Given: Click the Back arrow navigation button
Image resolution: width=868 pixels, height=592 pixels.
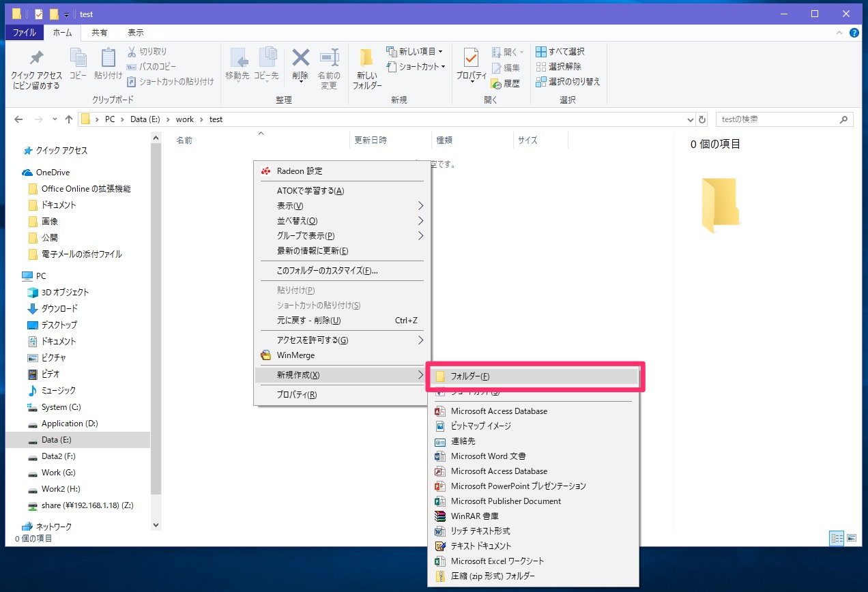Looking at the screenshot, I should tap(20, 119).
